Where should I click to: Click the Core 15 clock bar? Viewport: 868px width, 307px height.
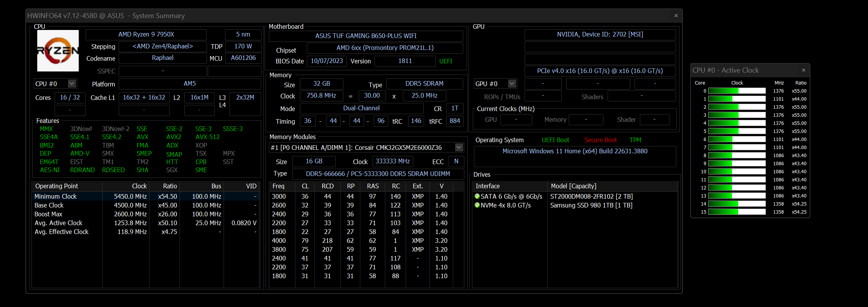pos(737,212)
